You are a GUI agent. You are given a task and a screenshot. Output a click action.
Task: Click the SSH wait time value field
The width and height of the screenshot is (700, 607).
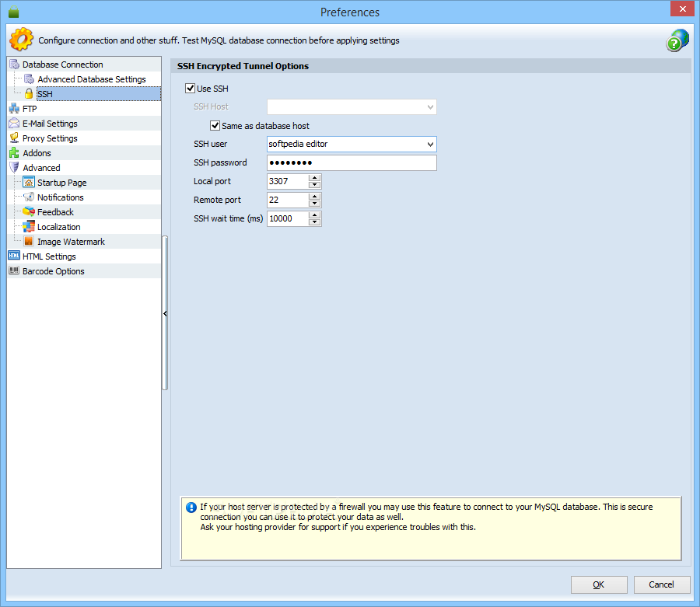coord(288,218)
